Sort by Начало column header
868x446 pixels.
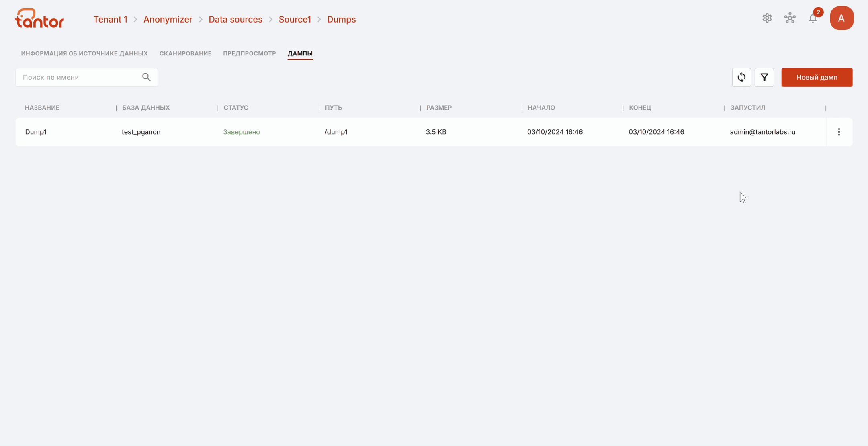[541, 108]
